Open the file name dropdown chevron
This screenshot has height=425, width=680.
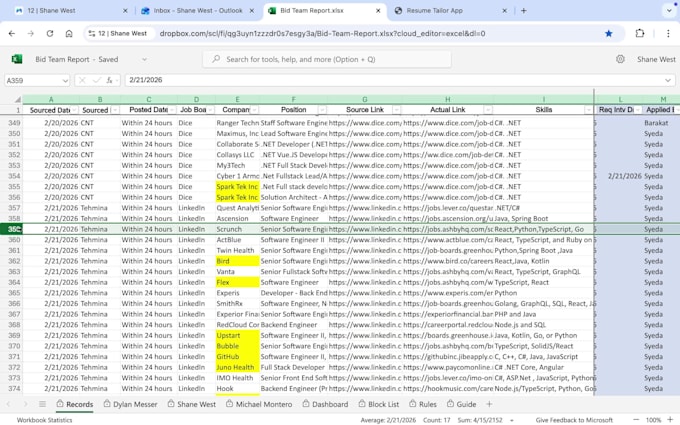144,59
